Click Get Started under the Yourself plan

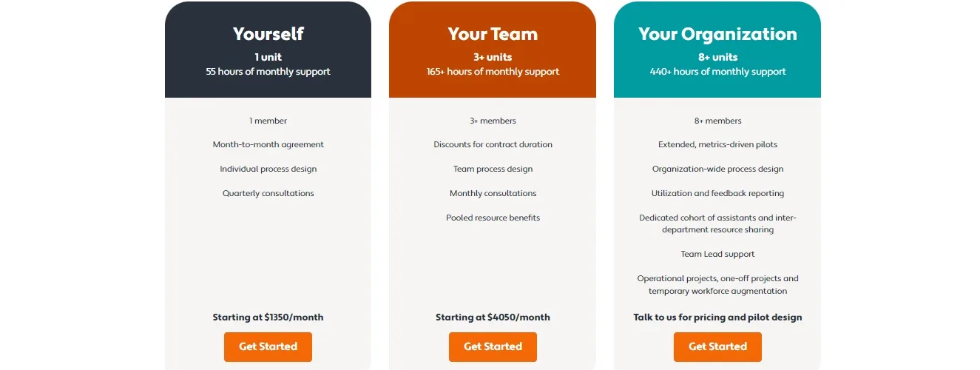[268, 347]
